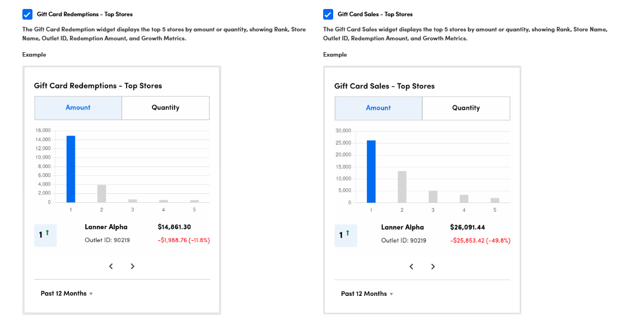644x320 pixels.
Task: Click Lanner Alpha store name in Sales widget
Action: click(x=402, y=227)
